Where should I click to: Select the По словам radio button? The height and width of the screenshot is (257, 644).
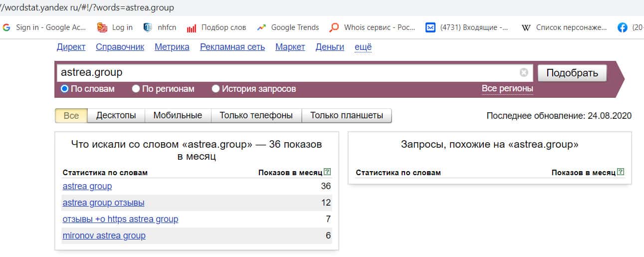point(64,89)
